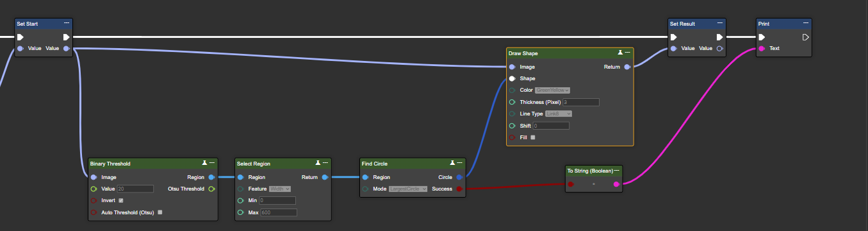The image size is (868, 231).
Task: Click Set Result execution input arrow pin
Action: coord(673,37)
